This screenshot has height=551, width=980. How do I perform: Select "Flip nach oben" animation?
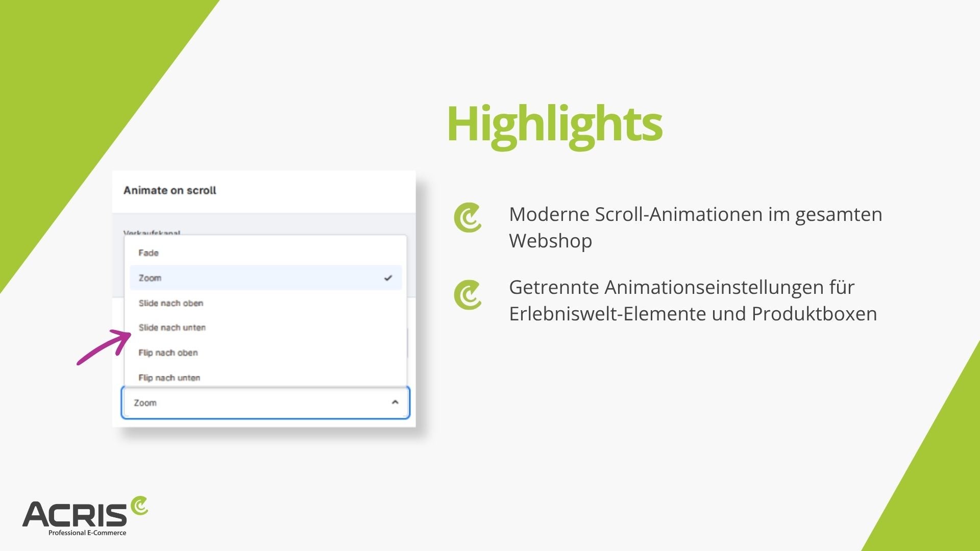pyautogui.click(x=168, y=353)
